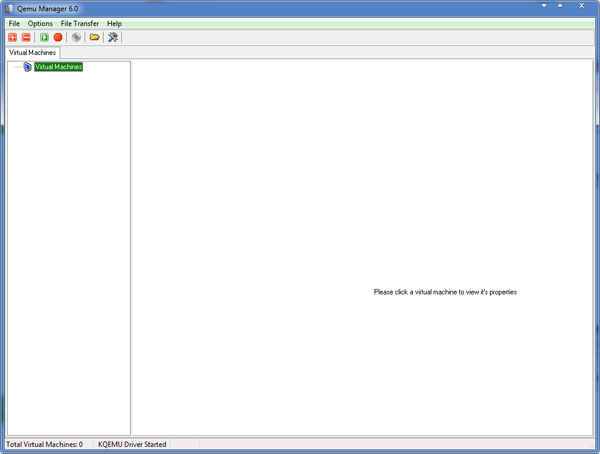
Task: Maximize the Qemu Manager window
Action: point(560,6)
